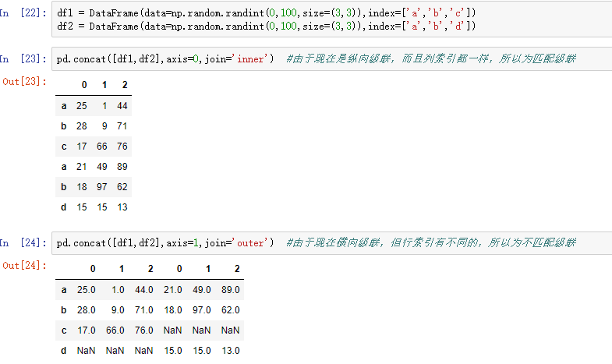Image resolution: width=612 pixels, height=364 pixels.
Task: Click row index d in Out[23] table
Action: (64, 207)
